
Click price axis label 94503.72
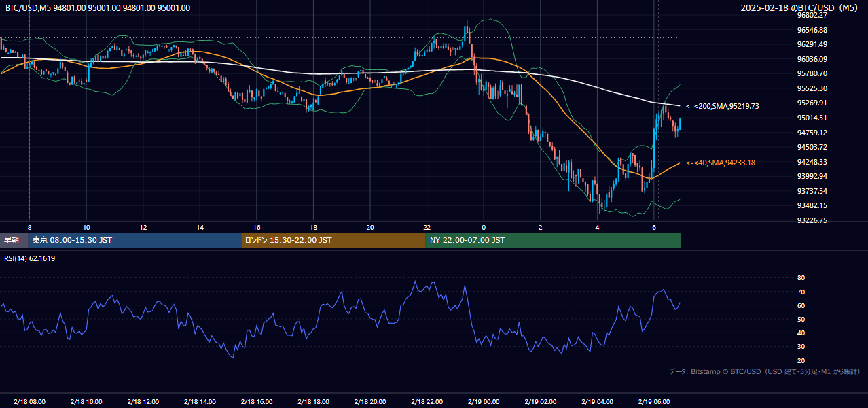pos(812,147)
